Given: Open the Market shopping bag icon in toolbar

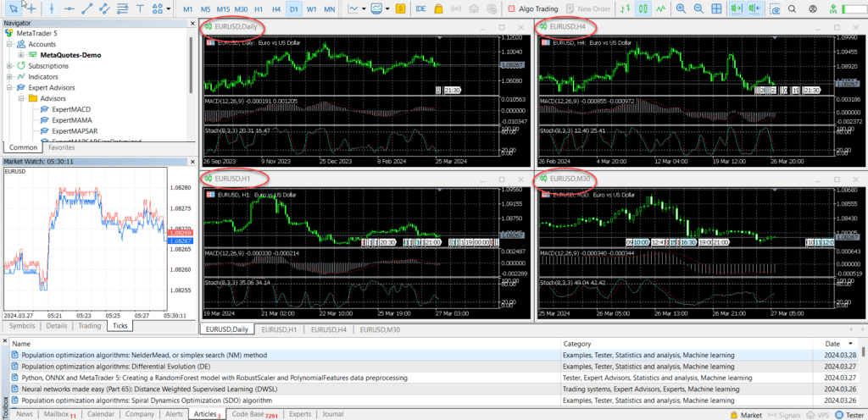Looking at the screenshot, I should [438, 8].
